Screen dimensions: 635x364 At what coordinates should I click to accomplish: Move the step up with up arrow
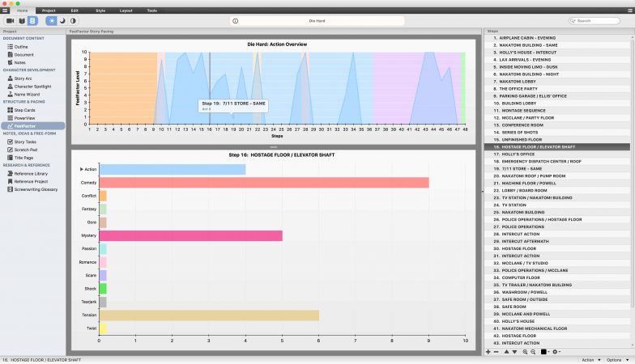[x=506, y=352]
